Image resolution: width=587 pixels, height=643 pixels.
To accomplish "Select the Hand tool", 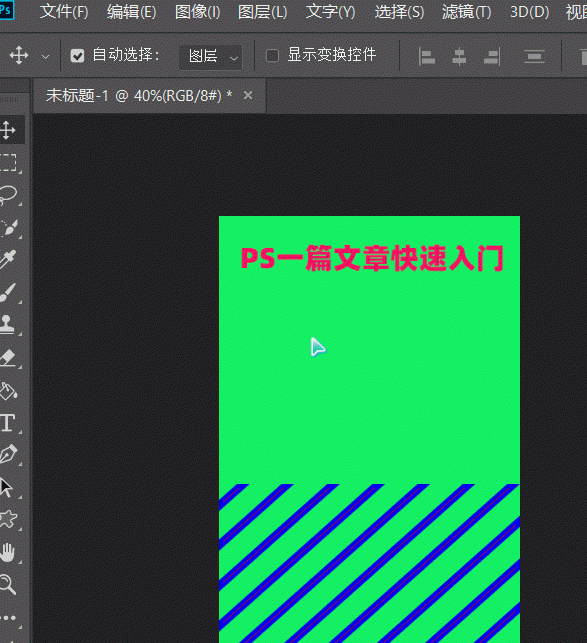I will [7, 552].
